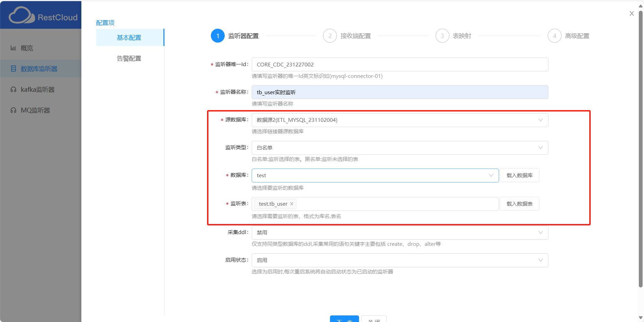Open the MQ监听器 menu item
Image resolution: width=644 pixels, height=322 pixels.
click(x=41, y=110)
